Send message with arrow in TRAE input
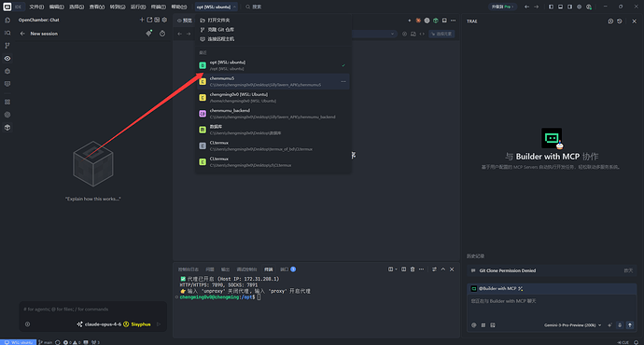 (x=630, y=324)
